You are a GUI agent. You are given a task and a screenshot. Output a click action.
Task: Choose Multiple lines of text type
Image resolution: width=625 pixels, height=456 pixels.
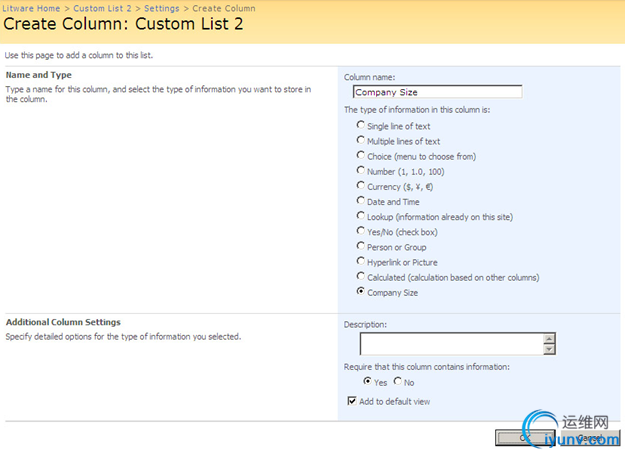[361, 141]
